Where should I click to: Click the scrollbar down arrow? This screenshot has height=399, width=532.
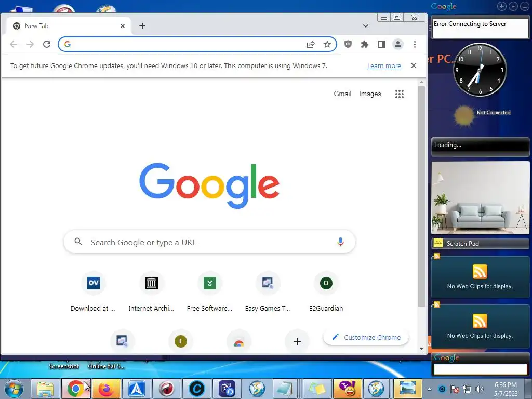421,349
